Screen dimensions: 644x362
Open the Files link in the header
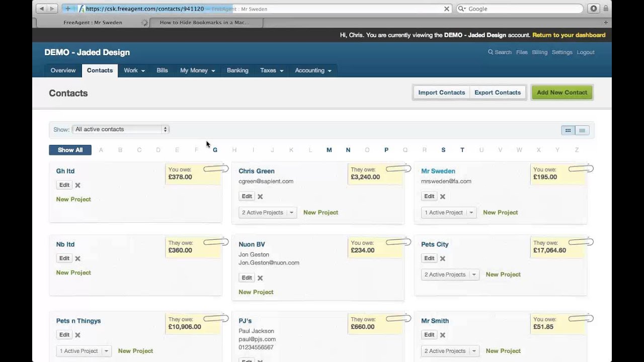(x=522, y=52)
